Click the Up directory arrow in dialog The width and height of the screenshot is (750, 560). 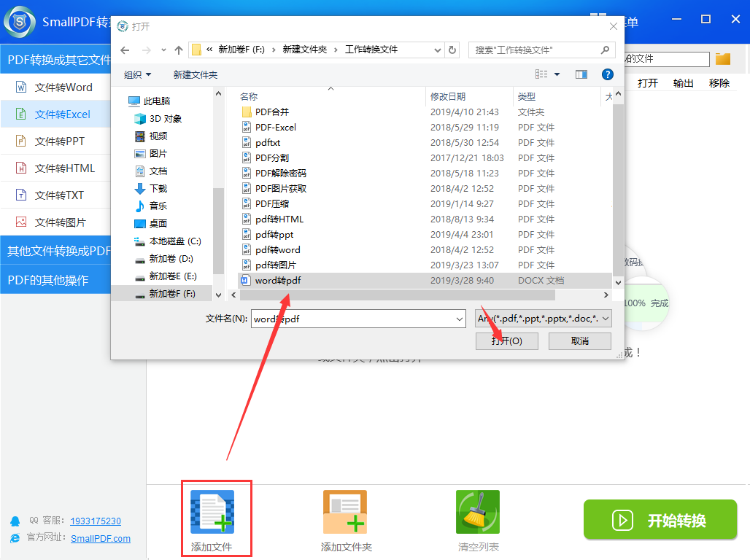(x=179, y=50)
